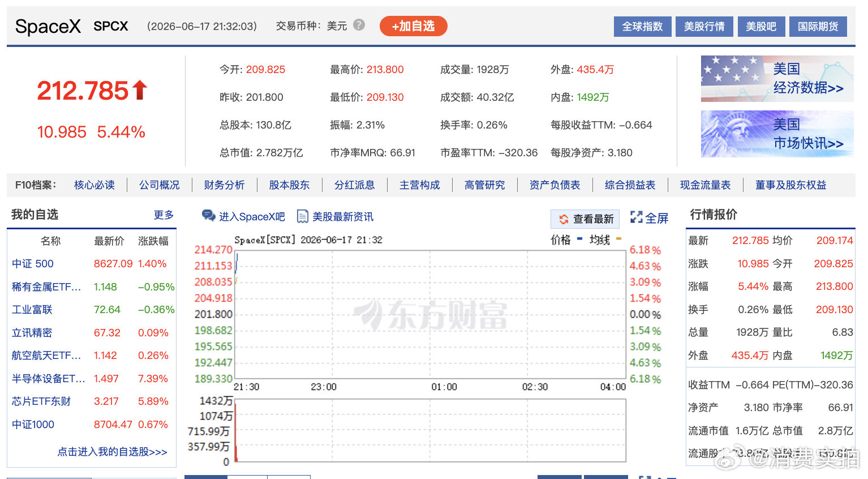Open 中证 500 in the watchlist
This screenshot has height=479, width=868.
click(33, 264)
